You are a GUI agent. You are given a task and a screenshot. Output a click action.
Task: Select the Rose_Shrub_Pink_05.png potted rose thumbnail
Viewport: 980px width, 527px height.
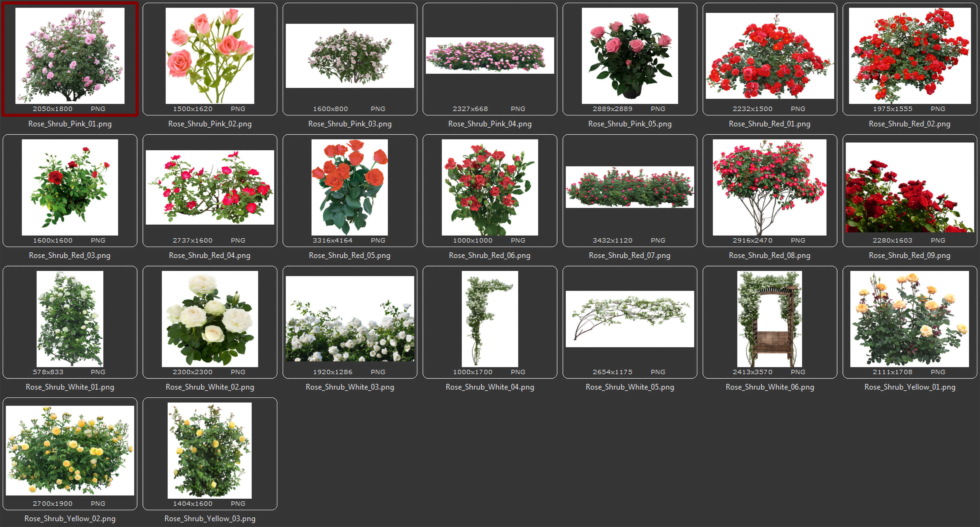630,56
